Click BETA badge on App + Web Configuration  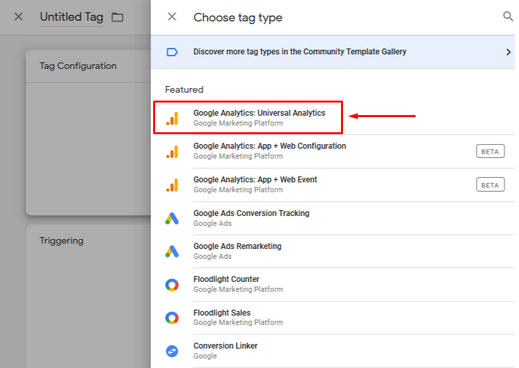[x=490, y=151]
